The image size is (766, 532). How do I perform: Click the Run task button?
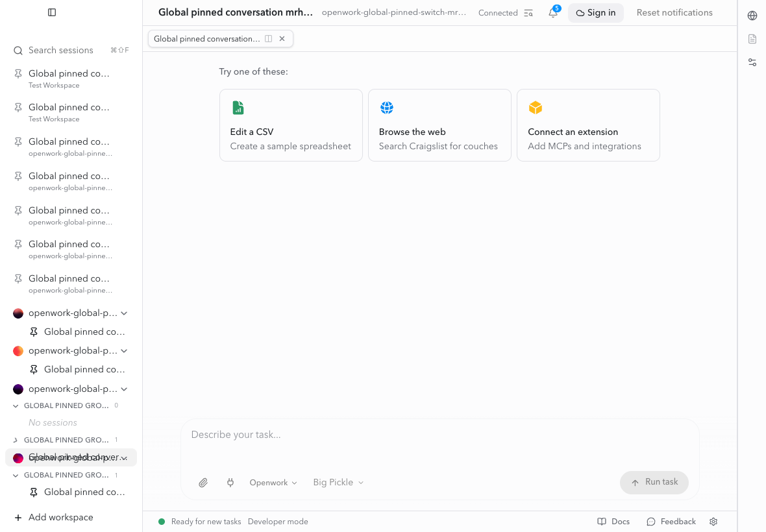654,483
